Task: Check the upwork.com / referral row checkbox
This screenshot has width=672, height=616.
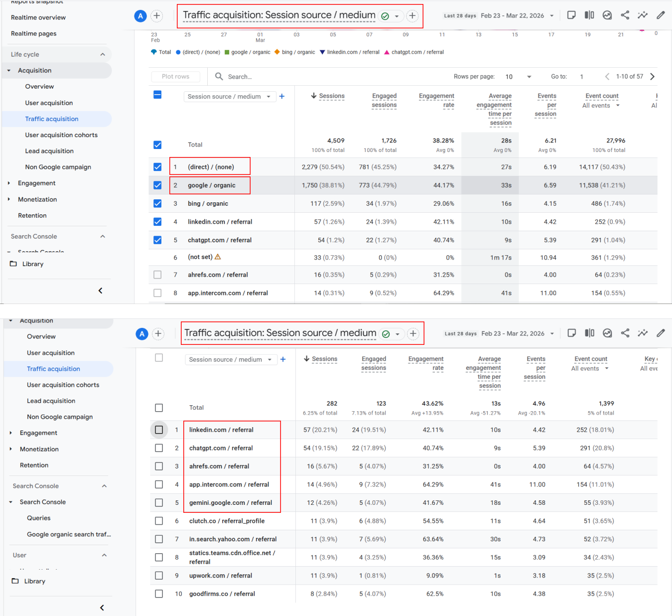Action: (159, 576)
